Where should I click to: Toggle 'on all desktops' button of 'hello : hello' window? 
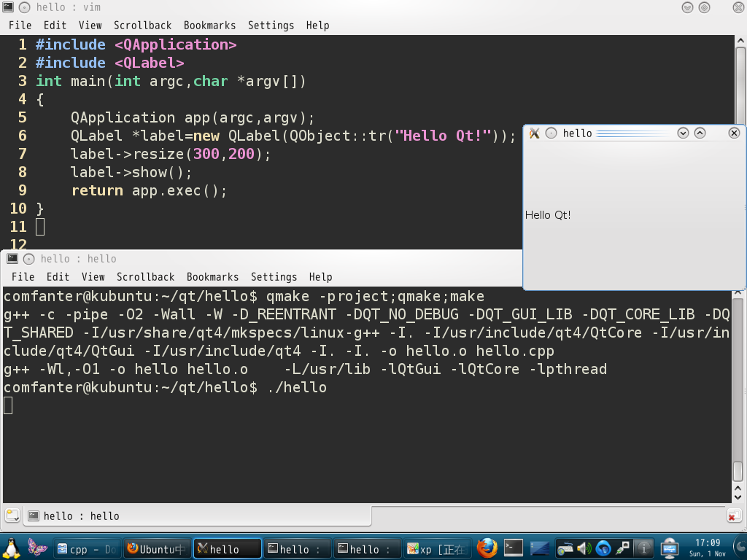(28, 259)
